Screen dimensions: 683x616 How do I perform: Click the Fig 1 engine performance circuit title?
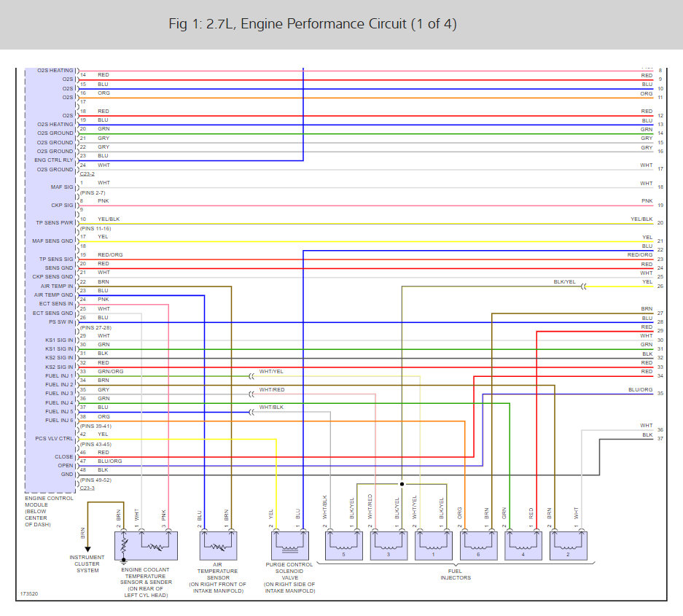[x=312, y=24]
